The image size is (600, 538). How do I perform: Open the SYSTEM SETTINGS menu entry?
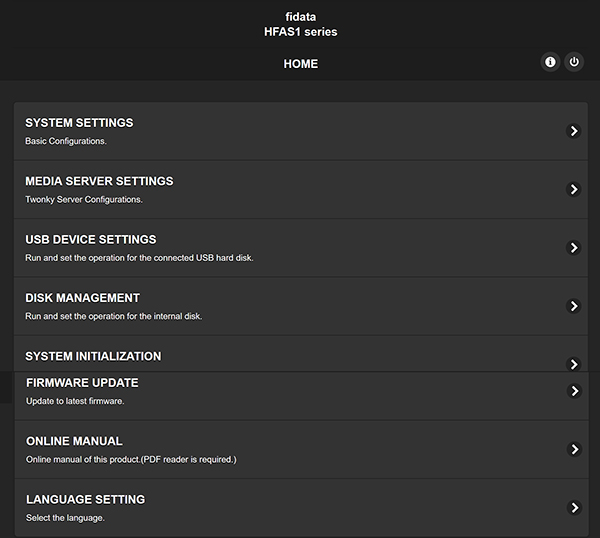pyautogui.click(x=301, y=131)
